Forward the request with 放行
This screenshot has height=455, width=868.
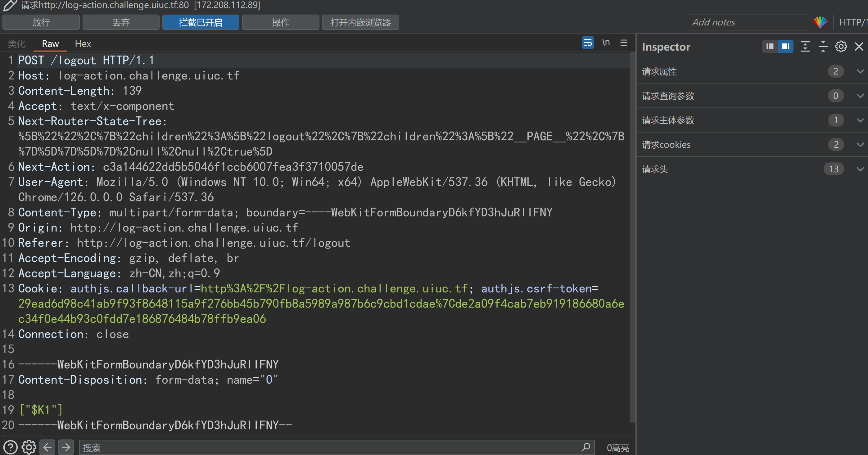click(41, 22)
